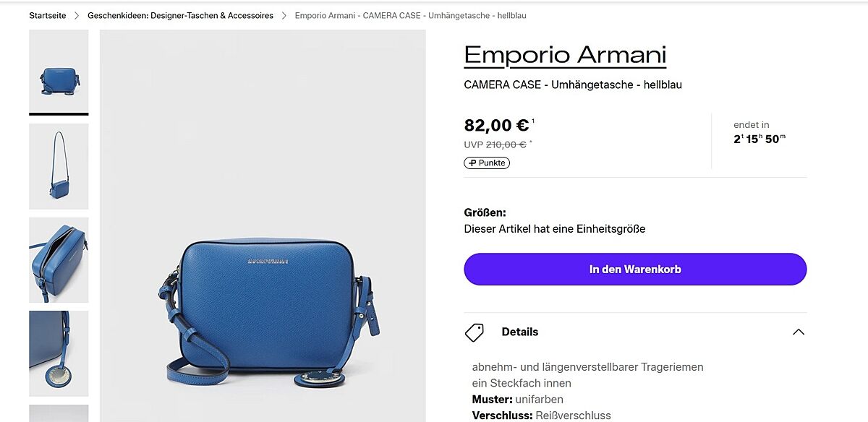Click the breadcrumb arrow after Startseite
Screen dimensions: 868x422
point(77,15)
